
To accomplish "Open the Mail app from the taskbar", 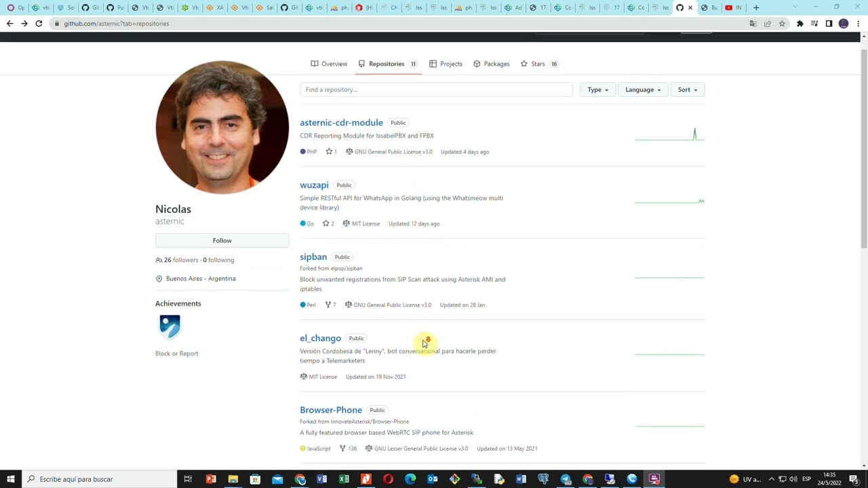I will [277, 479].
